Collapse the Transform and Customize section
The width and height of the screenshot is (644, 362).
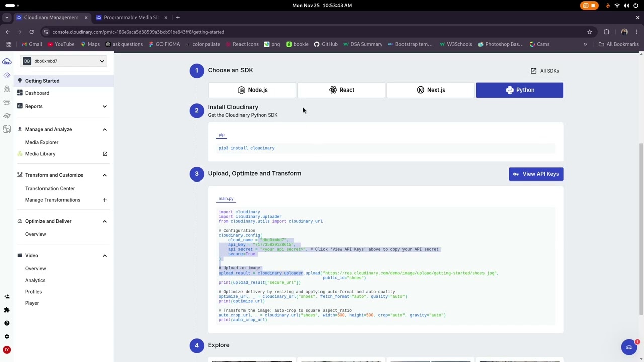(105, 175)
